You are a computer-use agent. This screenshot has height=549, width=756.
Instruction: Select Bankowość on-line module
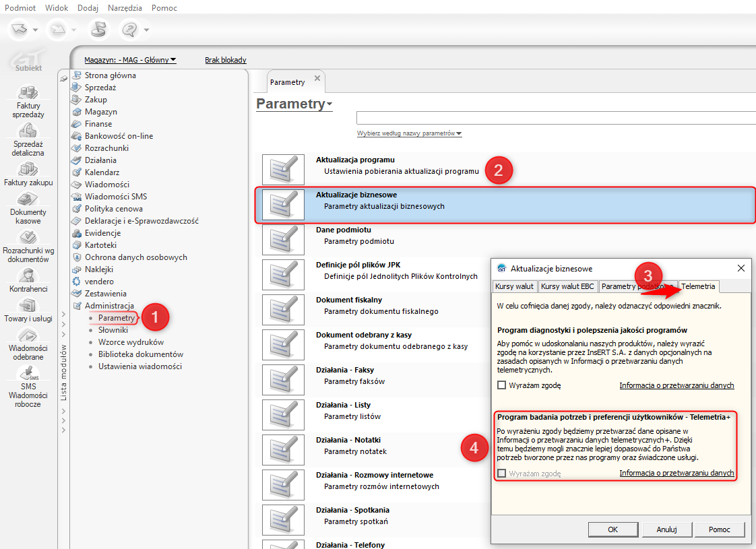click(119, 136)
